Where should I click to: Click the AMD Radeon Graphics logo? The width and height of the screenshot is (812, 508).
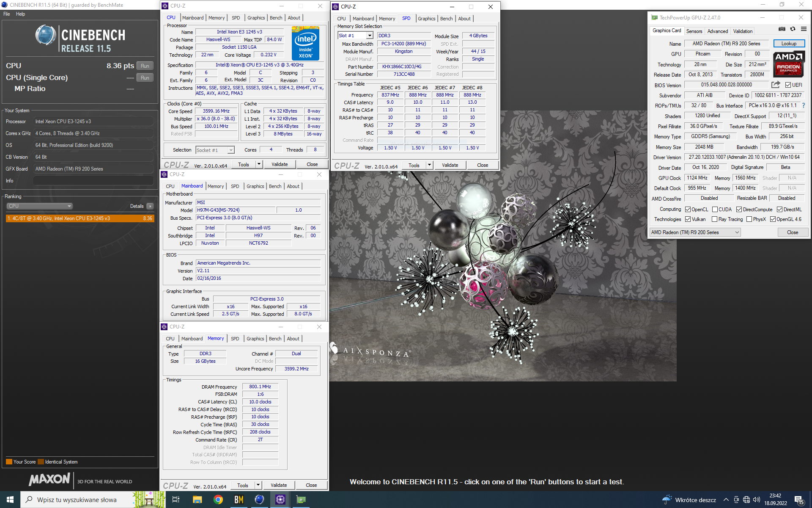tap(788, 64)
